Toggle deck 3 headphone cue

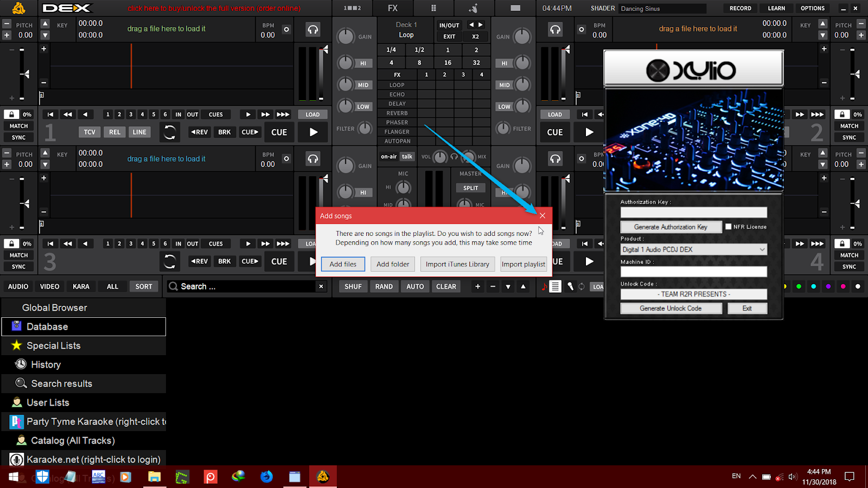click(x=313, y=159)
